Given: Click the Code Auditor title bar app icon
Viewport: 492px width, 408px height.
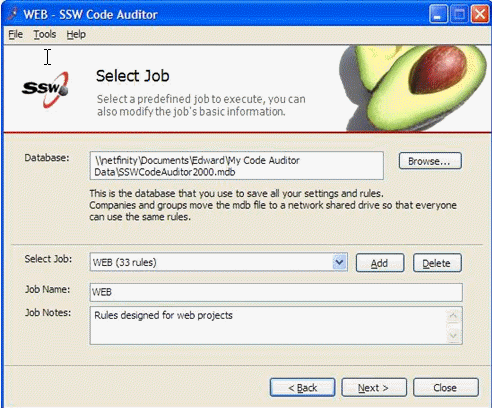Looking at the screenshot, I should 12,14.
